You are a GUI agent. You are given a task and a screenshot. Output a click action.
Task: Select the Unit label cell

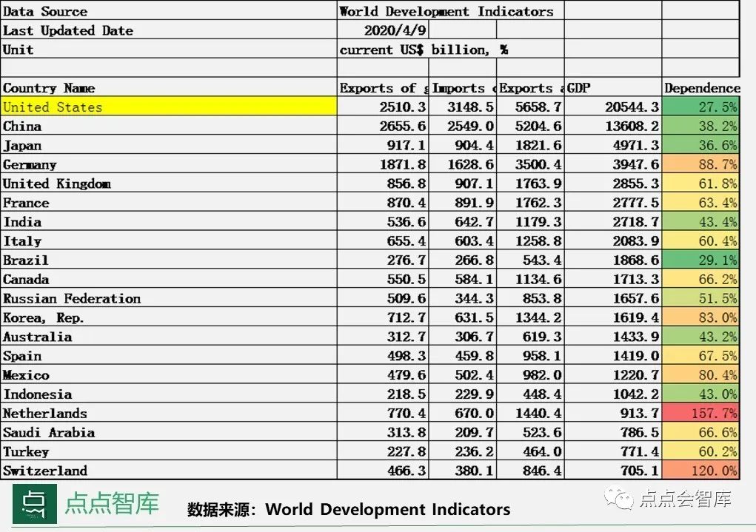click(169, 50)
